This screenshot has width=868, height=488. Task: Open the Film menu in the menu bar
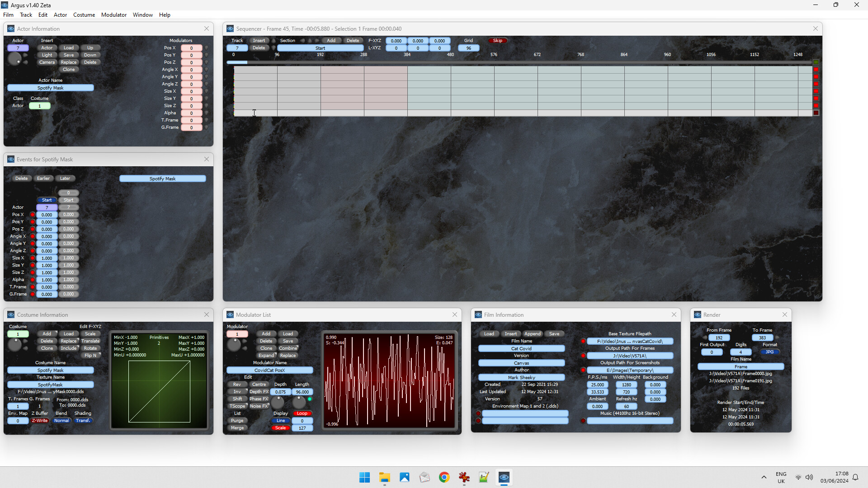click(x=9, y=15)
